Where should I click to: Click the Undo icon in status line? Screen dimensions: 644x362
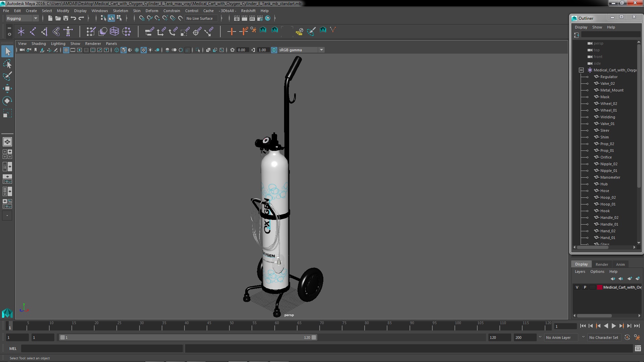73,18
